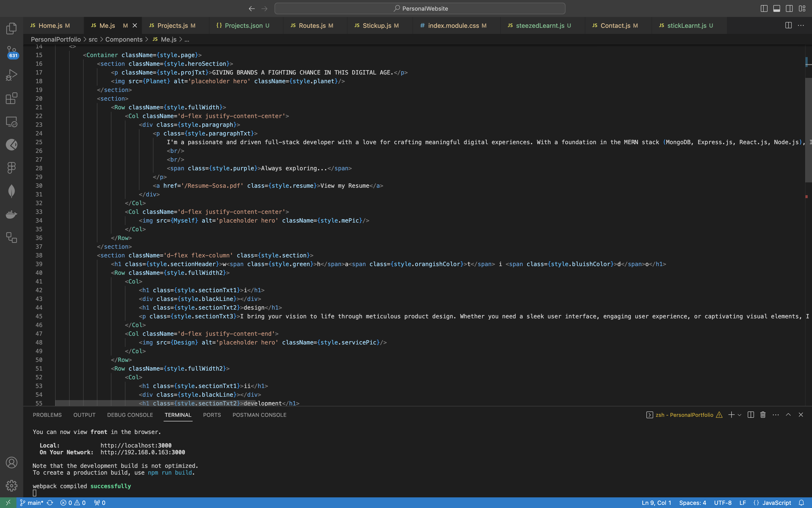Open errors and warnings count in status bar

pos(73,503)
